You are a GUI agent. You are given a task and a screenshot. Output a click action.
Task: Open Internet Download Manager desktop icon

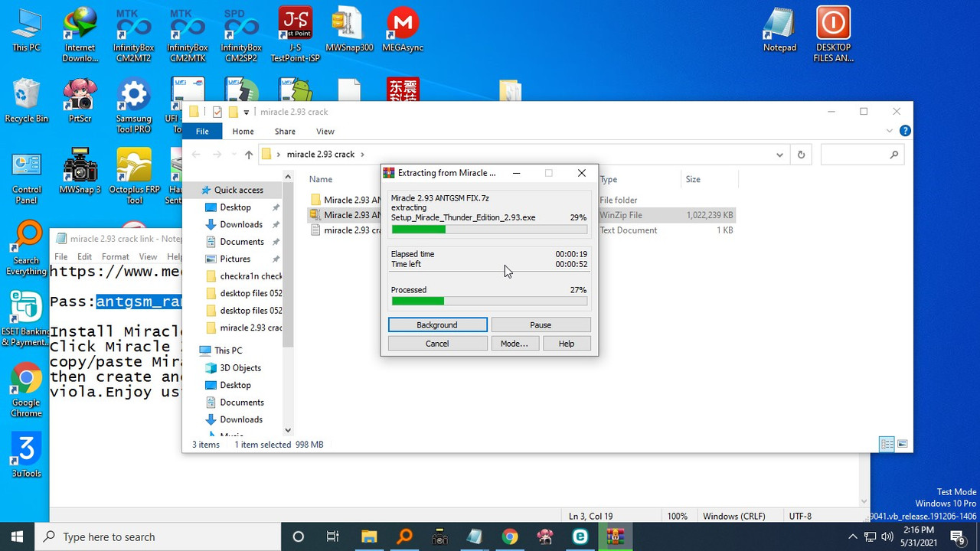[80, 34]
